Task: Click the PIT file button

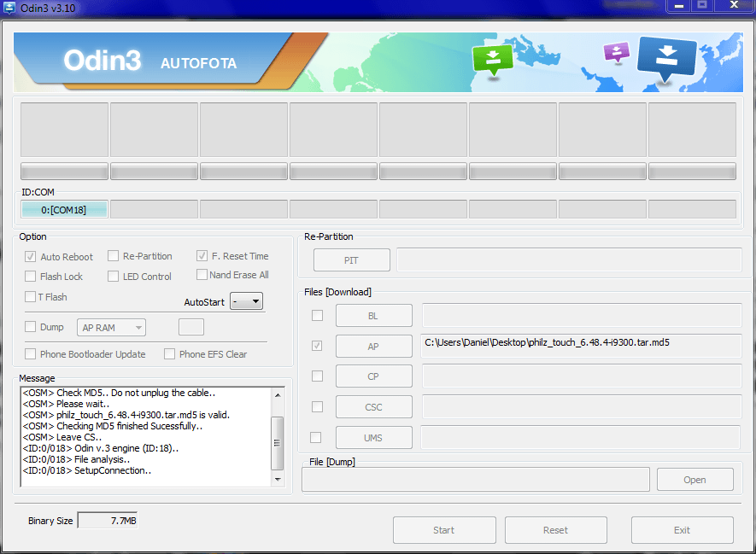Action: 351,260
